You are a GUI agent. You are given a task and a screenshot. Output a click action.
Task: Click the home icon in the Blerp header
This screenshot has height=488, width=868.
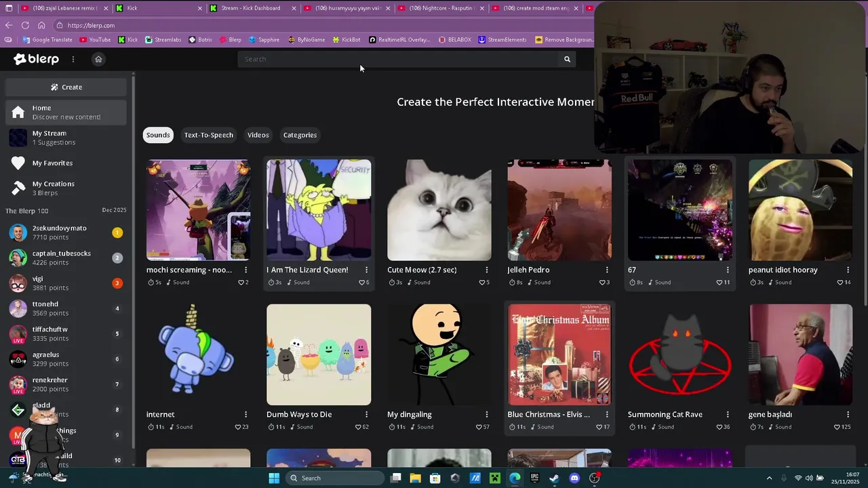[98, 59]
